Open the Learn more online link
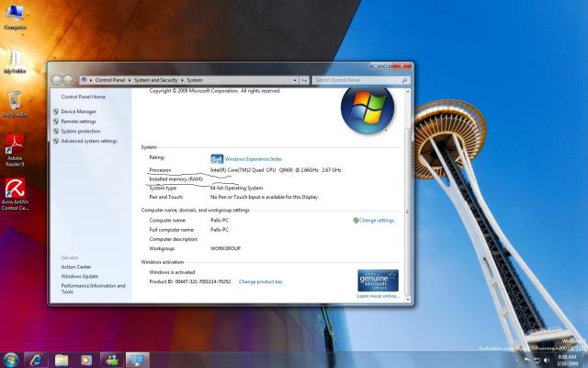Image resolution: width=588 pixels, height=368 pixels. [378, 296]
